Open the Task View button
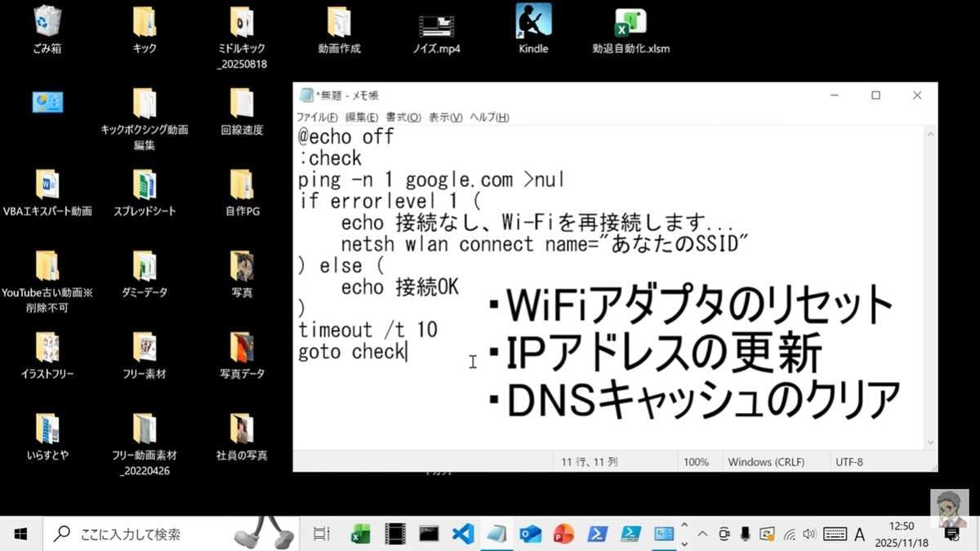Viewport: 980px width, 551px height. coord(322,535)
